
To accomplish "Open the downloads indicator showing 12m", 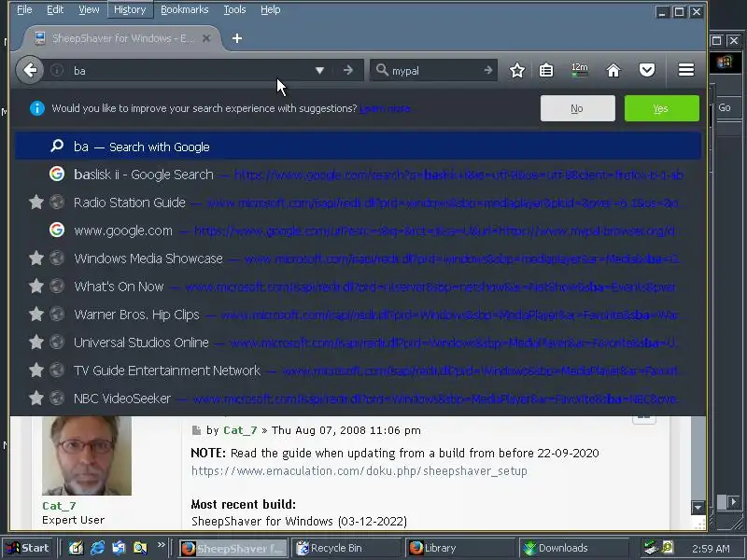I will pos(579,71).
